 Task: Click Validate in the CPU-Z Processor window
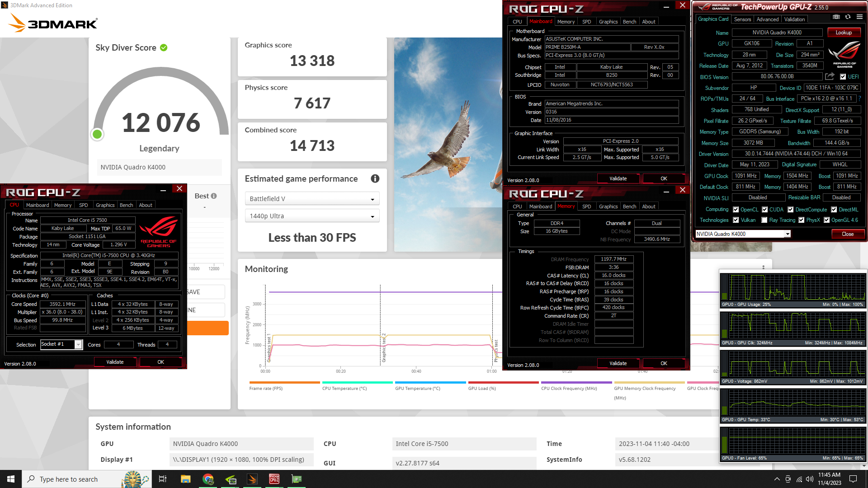pos(115,362)
